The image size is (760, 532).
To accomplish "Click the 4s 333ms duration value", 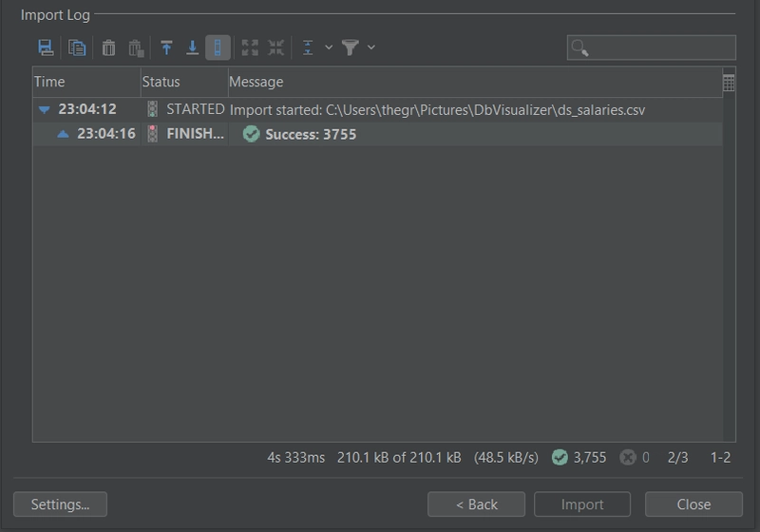I will pos(295,457).
